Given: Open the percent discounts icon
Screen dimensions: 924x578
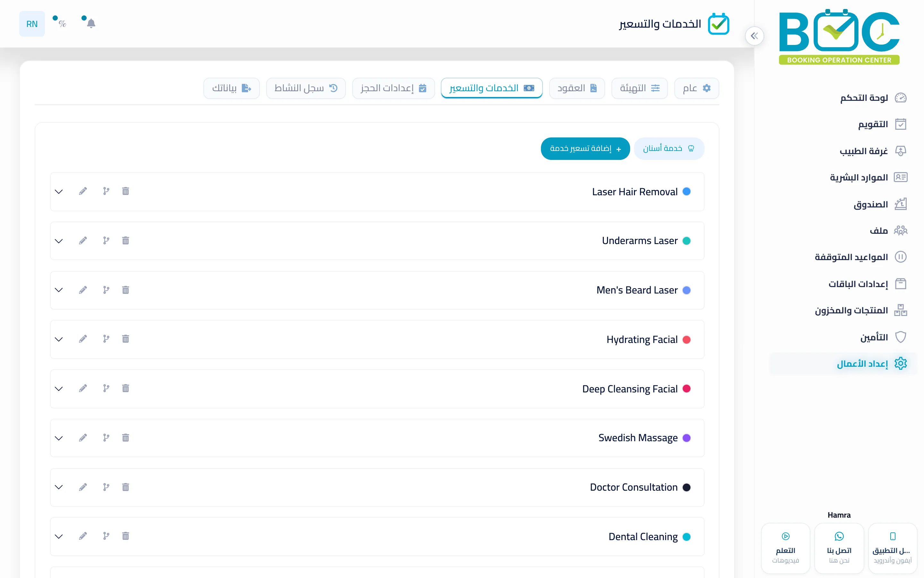Looking at the screenshot, I should [62, 24].
